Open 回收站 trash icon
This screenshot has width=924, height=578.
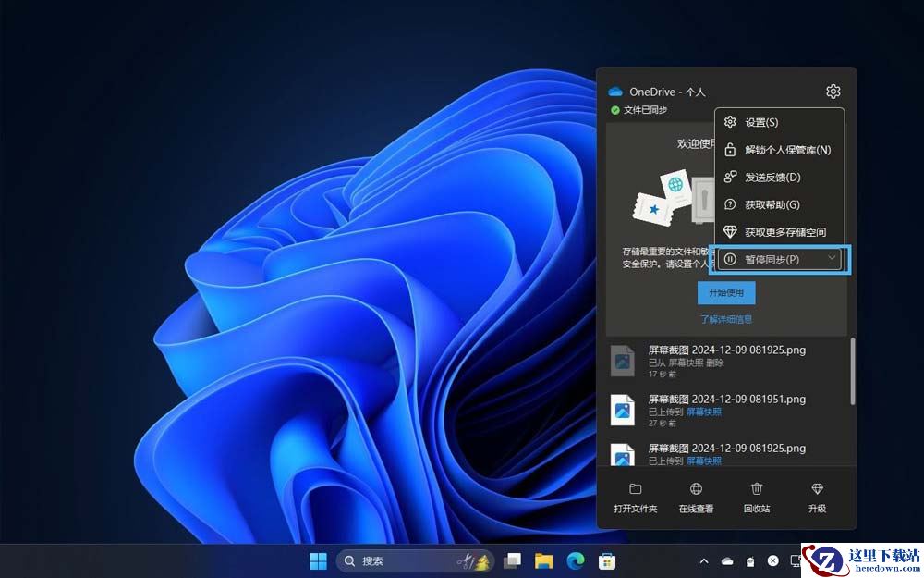point(757,489)
